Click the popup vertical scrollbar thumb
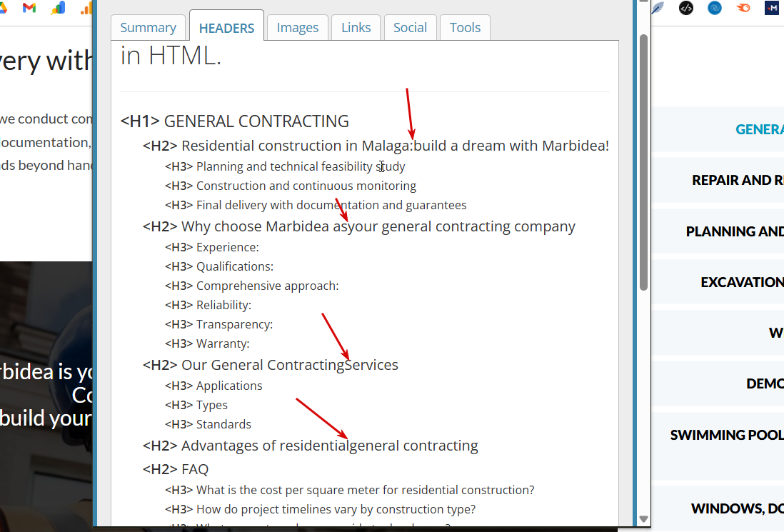 643,163
